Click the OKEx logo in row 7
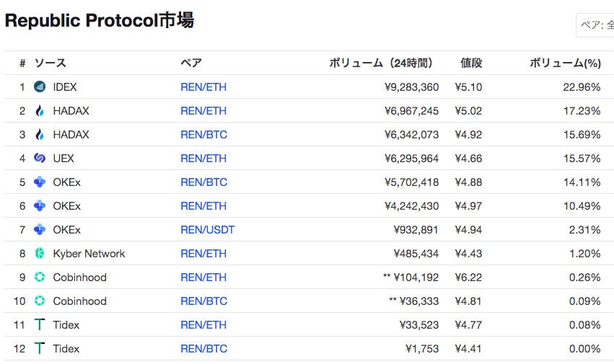The width and height of the screenshot is (614, 364). [40, 230]
